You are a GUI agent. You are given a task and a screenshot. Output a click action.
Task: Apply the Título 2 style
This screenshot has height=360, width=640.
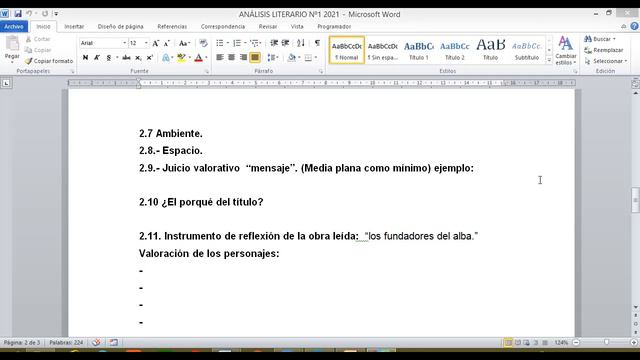[455, 50]
